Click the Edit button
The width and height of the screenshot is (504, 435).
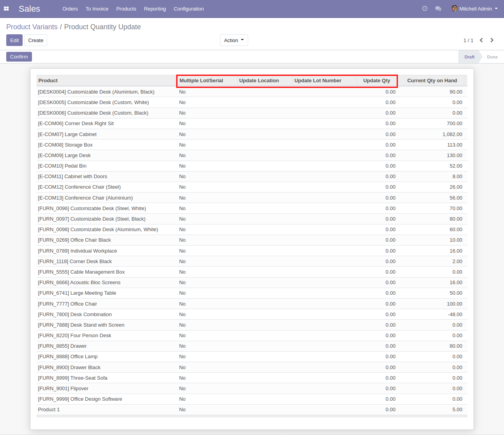(14, 40)
